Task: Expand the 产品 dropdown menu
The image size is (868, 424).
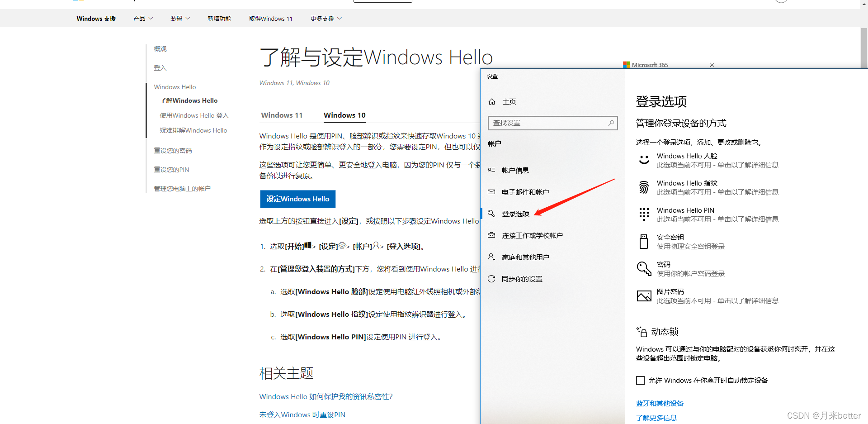Action: [x=143, y=19]
